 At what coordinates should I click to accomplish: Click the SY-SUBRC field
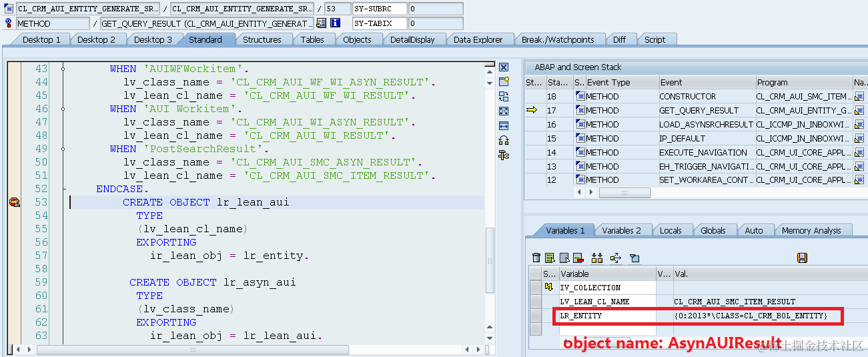pyautogui.click(x=380, y=9)
